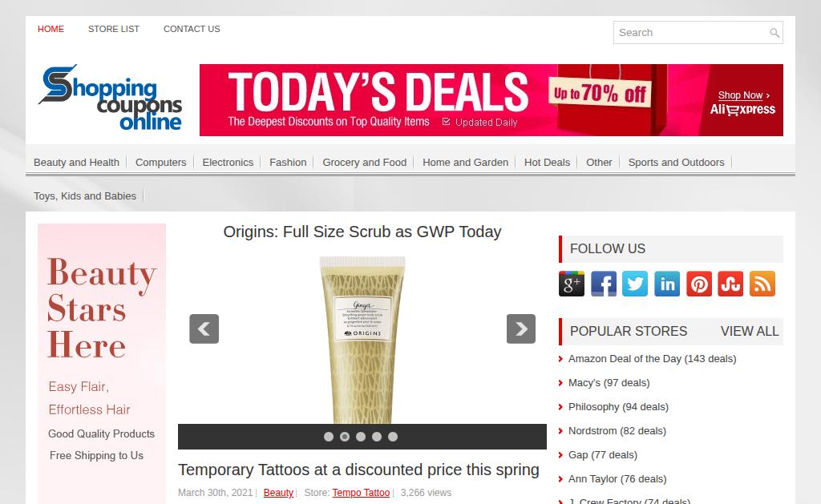This screenshot has height=504, width=821.
Task: Open the Twitter follow icon
Action: tap(635, 284)
